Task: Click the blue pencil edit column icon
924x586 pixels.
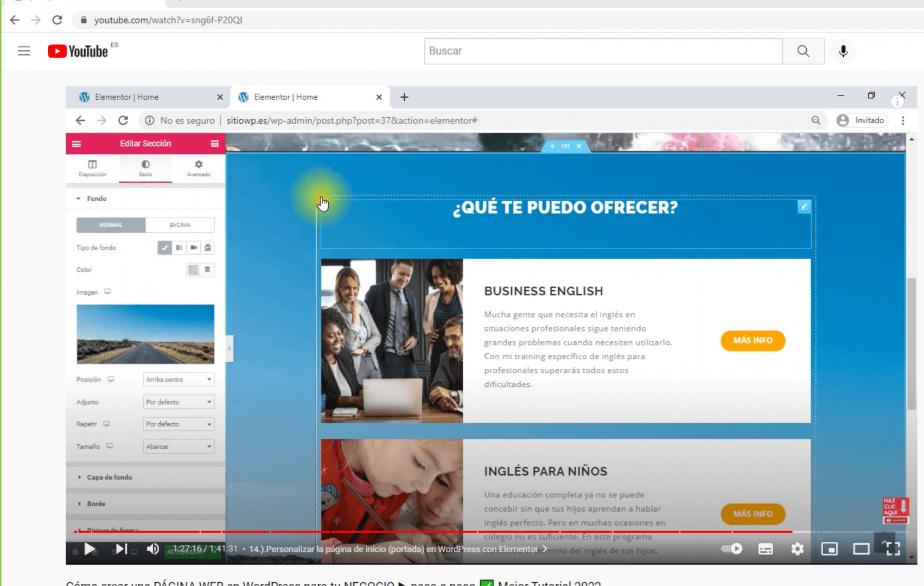Action: click(804, 206)
